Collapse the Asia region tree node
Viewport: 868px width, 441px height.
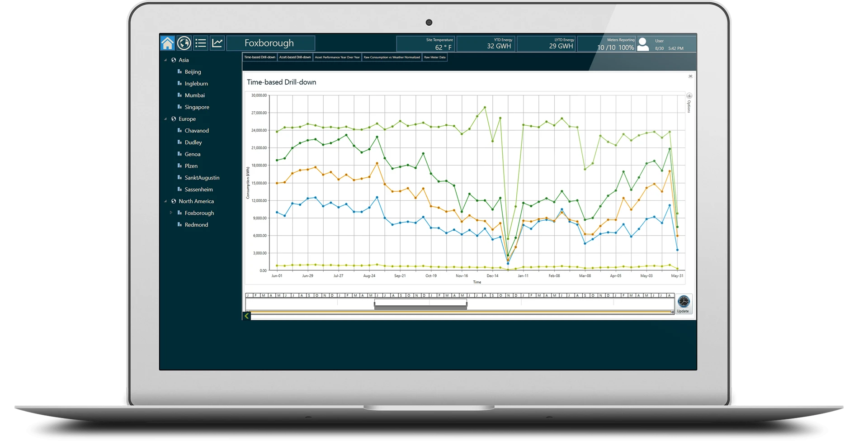[x=165, y=60]
